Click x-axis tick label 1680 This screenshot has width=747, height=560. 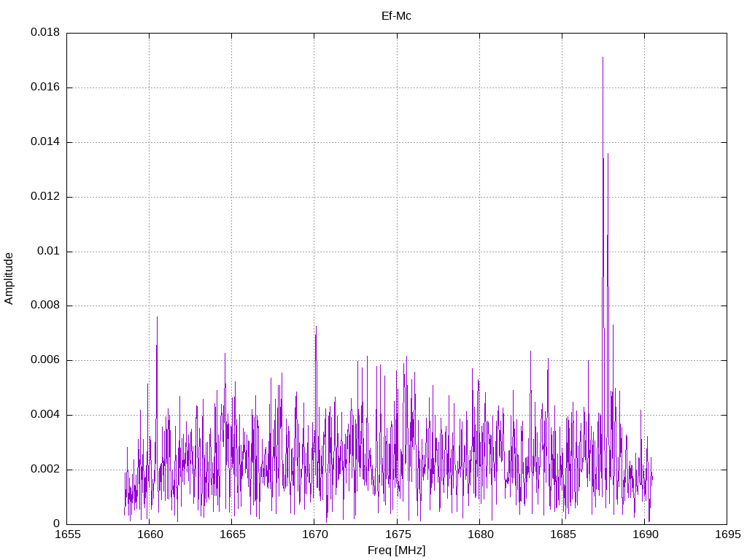click(x=480, y=534)
